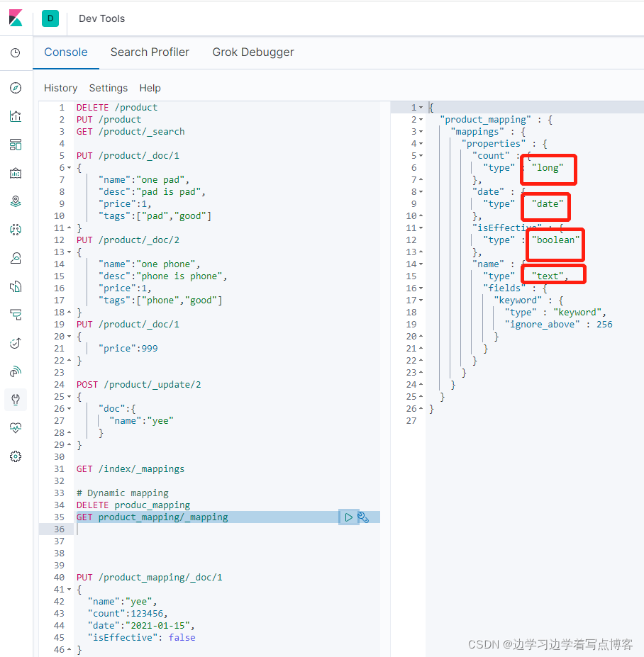Open the console Settings

108,88
